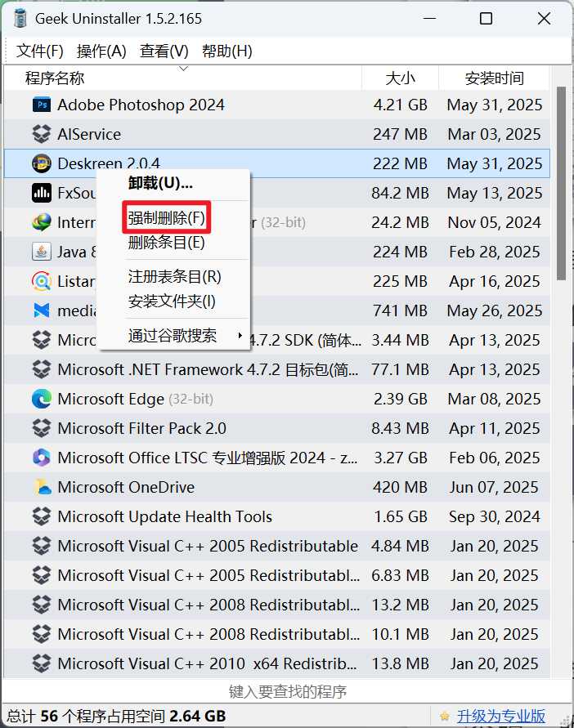Sort by the 安装时间 column header
Screen dimensions: 574x728
pos(495,78)
